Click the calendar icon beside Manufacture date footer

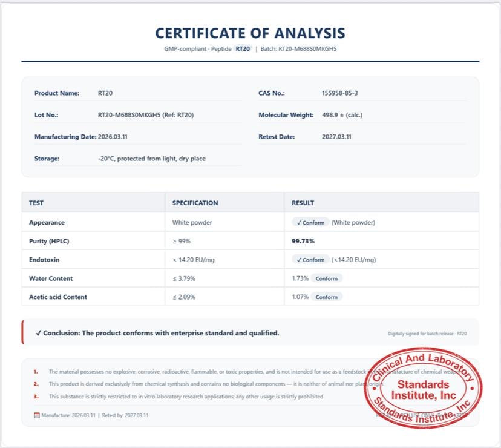pos(37,415)
